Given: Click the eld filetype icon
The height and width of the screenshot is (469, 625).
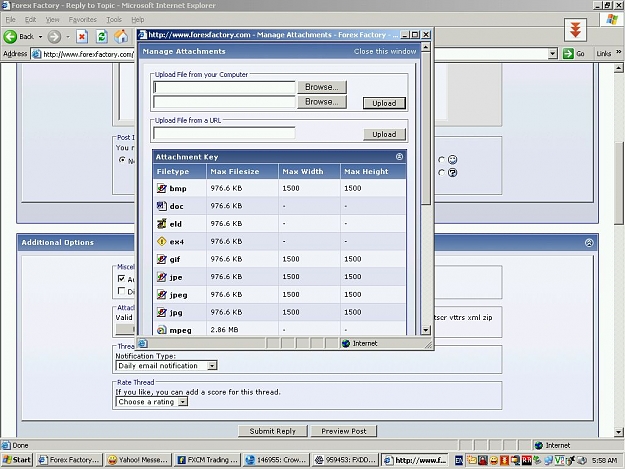Looking at the screenshot, I should (161, 224).
